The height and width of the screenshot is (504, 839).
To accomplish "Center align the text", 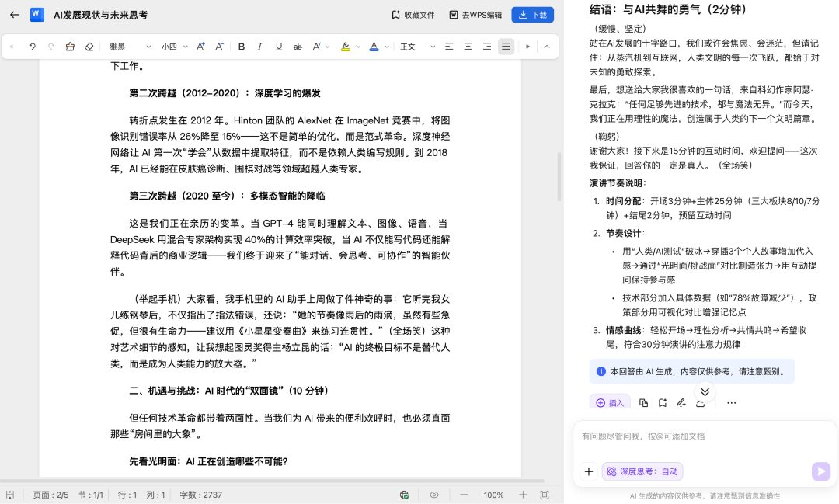I will tap(468, 47).
